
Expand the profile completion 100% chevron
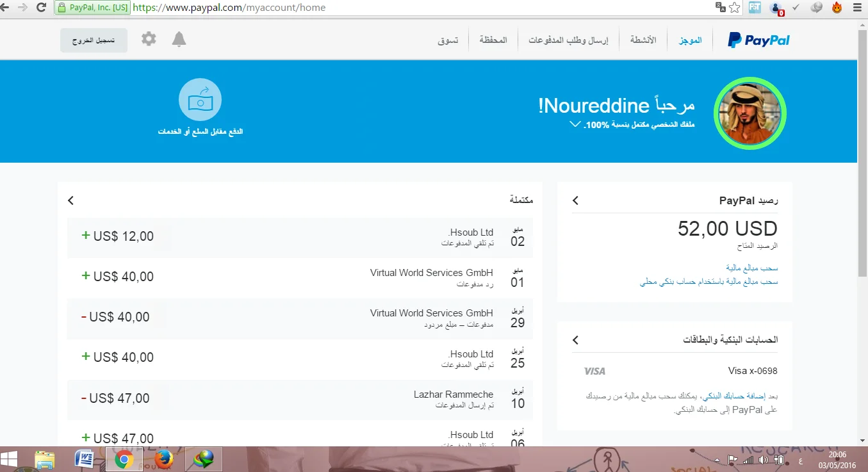[x=575, y=124]
